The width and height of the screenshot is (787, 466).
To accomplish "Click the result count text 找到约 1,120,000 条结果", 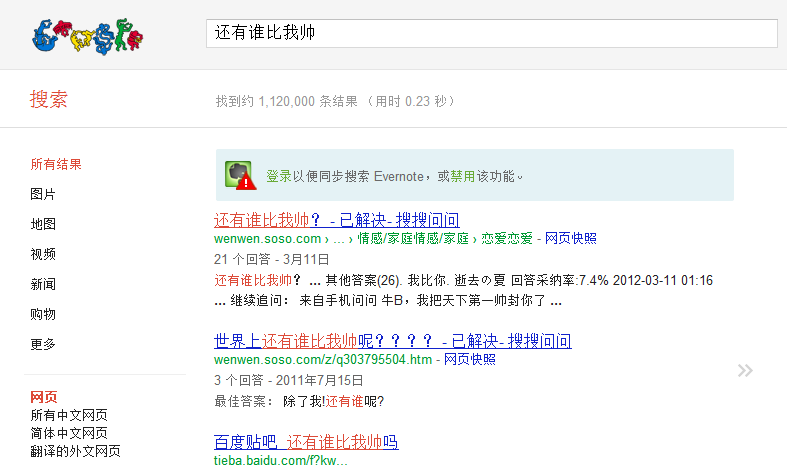I will 286,101.
